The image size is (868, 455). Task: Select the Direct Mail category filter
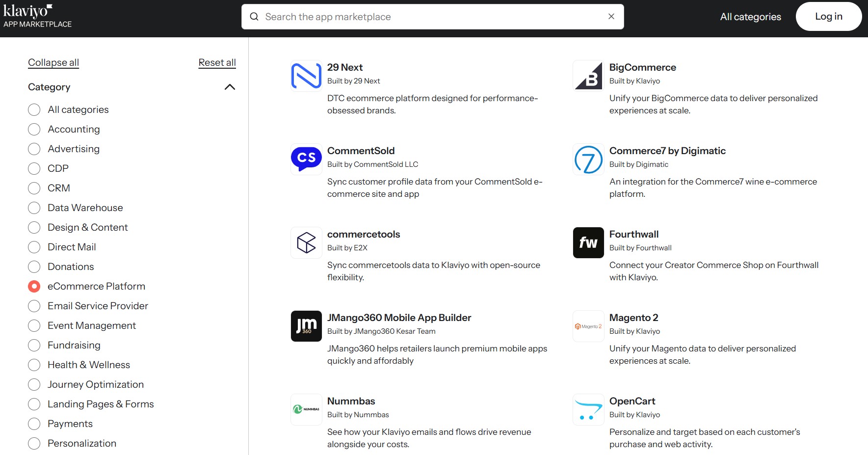coord(34,247)
